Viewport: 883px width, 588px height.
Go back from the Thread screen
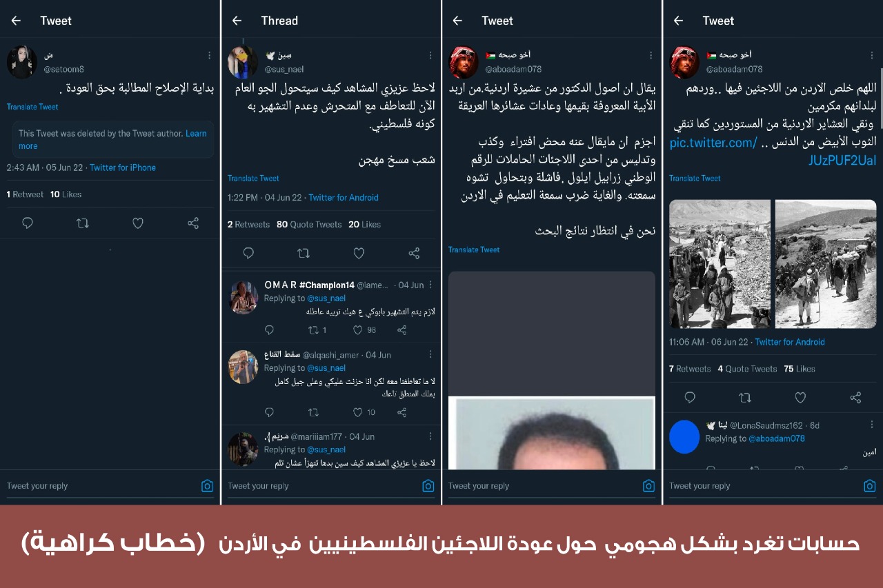coord(237,21)
